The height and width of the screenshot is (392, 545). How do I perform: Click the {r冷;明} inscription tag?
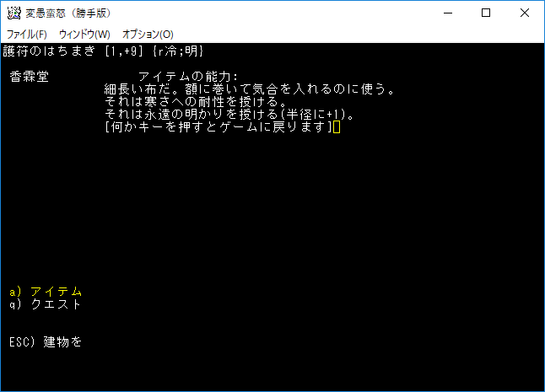click(x=178, y=51)
